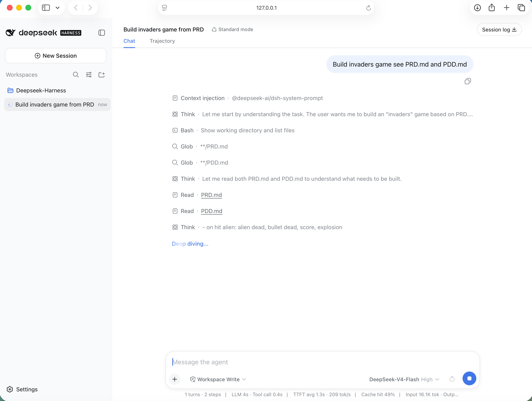
Task: Expand the first Think step
Action: click(322, 114)
